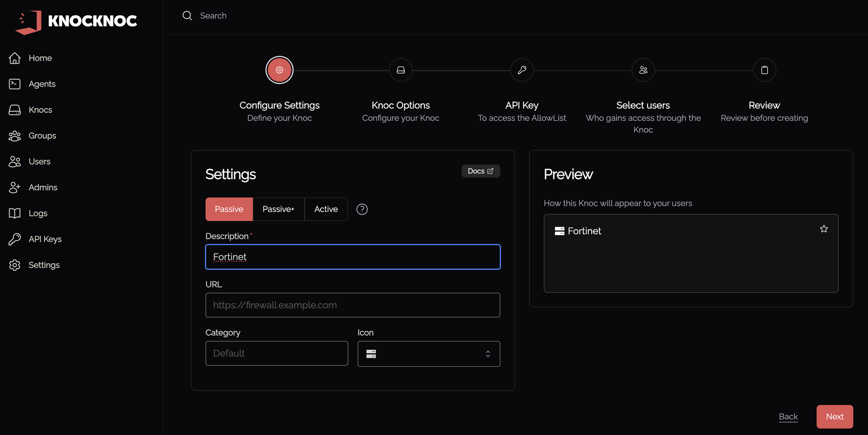Screen dimensions: 868x435
Task: Switch to Passive+ mode
Action: (278, 209)
